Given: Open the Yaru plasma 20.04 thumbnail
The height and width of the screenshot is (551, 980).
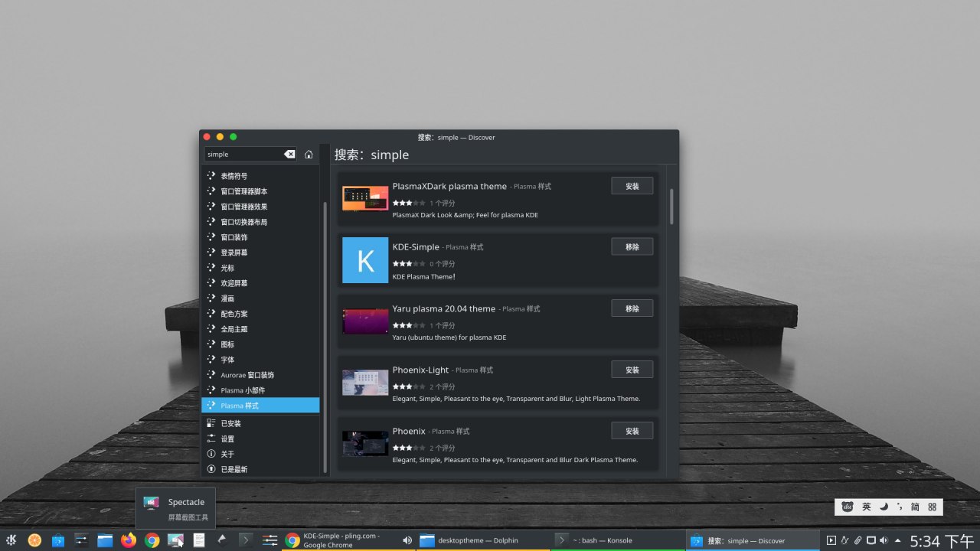Looking at the screenshot, I should pos(365,321).
